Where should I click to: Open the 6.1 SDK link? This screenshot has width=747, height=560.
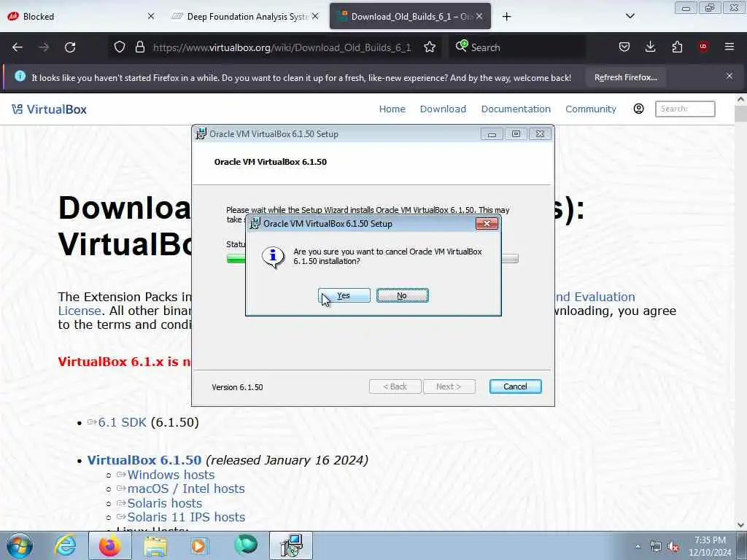122,422
